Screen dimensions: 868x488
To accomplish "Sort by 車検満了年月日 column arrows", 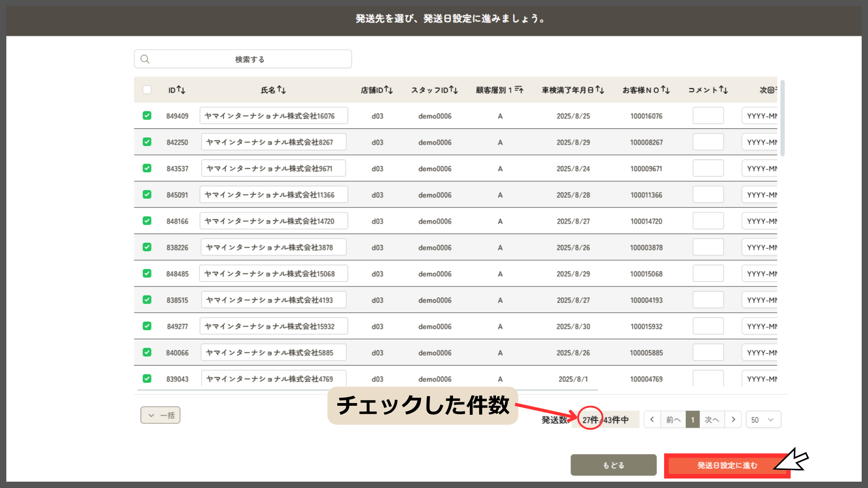I will (600, 90).
